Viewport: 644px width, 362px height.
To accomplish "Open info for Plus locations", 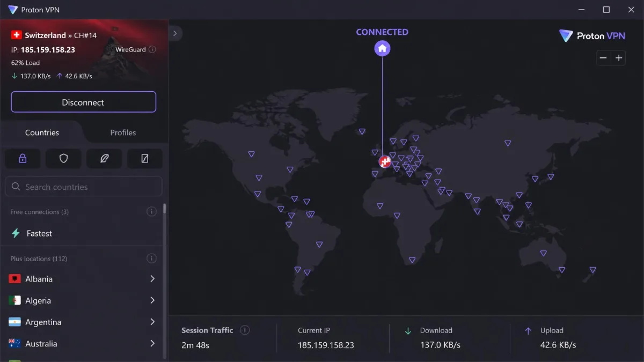I will [152, 258].
